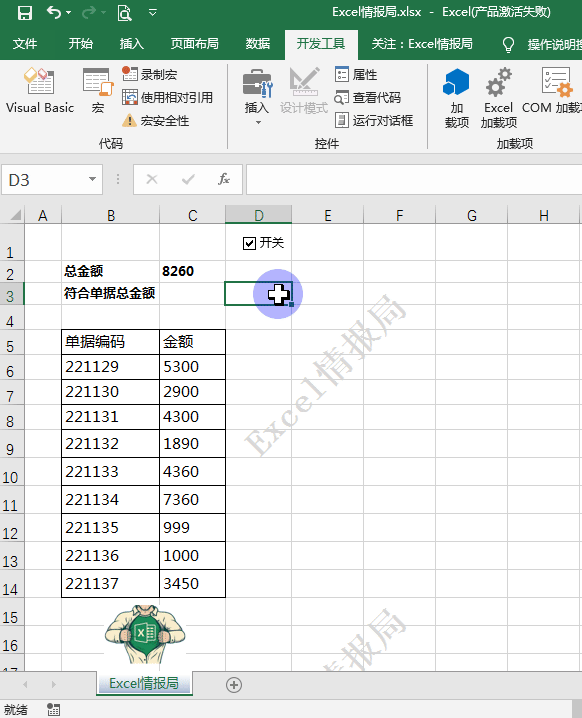Click 运行对话框 run dialog

[374, 121]
